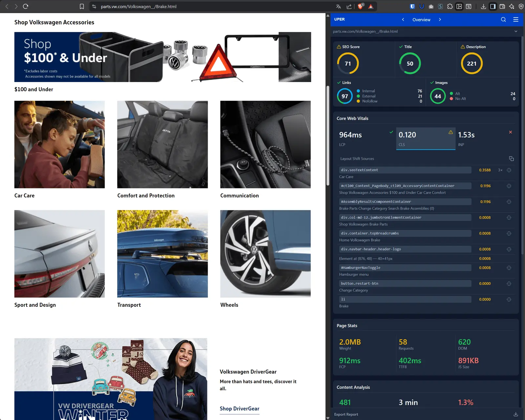Locate div.container.topBreadcrumbs with target icon
525x420 pixels.
pos(509,233)
